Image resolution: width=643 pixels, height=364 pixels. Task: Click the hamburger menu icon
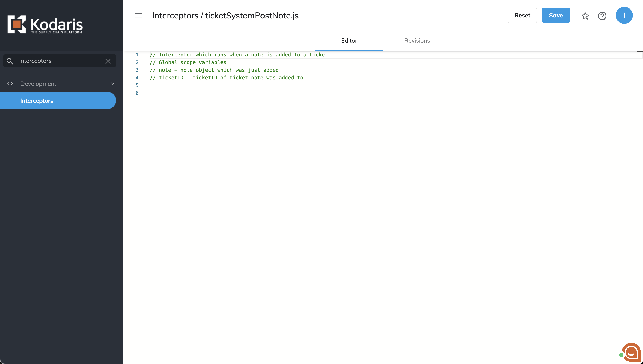(138, 16)
